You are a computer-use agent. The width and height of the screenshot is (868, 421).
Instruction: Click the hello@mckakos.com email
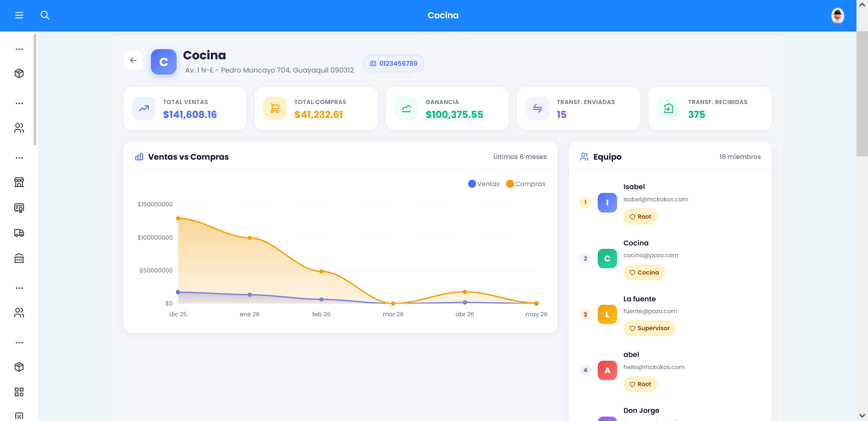pyautogui.click(x=654, y=367)
